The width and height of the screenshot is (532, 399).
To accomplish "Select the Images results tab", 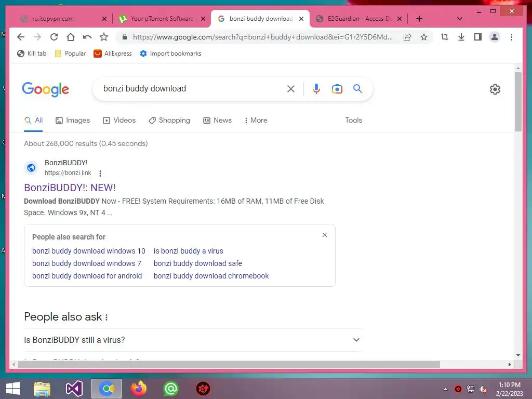I will 73,121.
